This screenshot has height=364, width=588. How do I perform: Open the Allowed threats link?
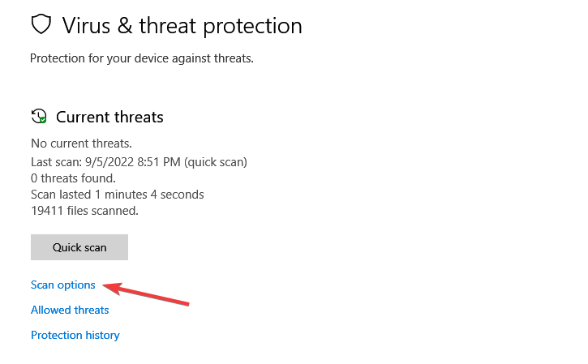[x=70, y=310]
